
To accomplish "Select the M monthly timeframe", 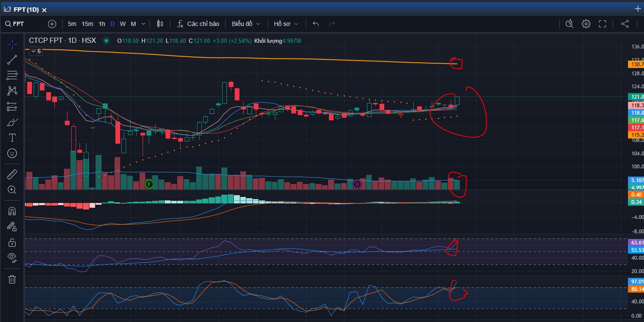I will click(x=133, y=24).
